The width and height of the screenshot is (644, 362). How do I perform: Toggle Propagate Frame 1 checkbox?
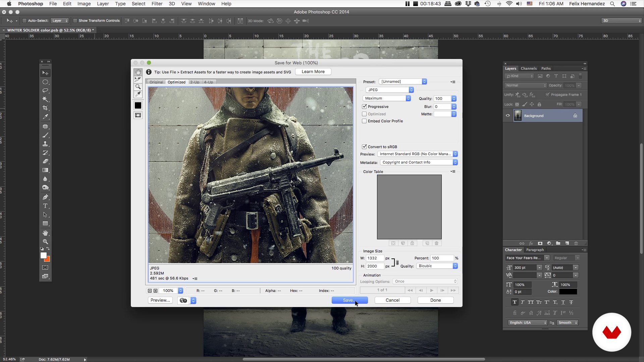(548, 95)
